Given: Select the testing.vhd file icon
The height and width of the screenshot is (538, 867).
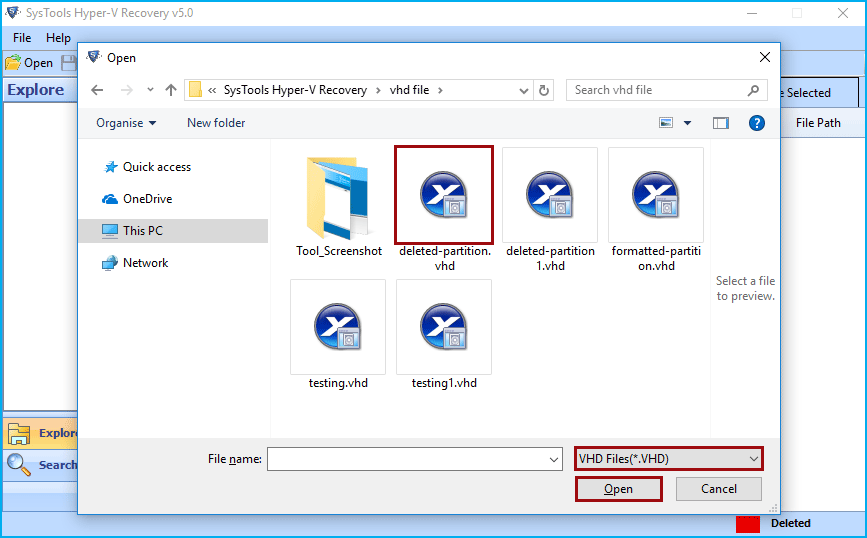Looking at the screenshot, I should pyautogui.click(x=337, y=326).
